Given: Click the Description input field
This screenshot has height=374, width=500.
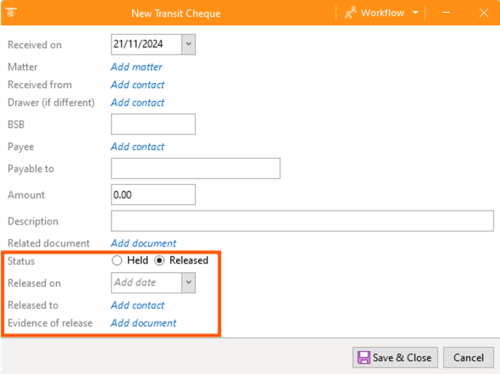Looking at the screenshot, I should tap(302, 221).
